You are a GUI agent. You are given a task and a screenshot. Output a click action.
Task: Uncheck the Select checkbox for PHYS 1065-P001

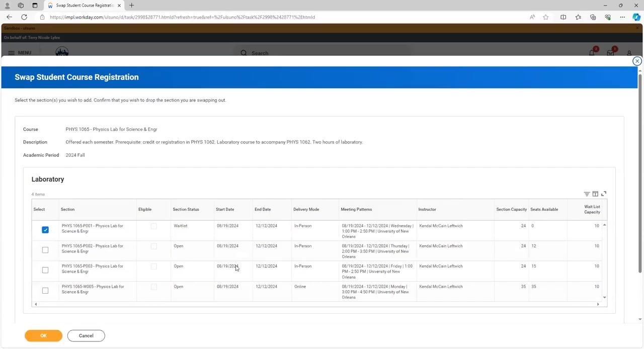pos(45,230)
